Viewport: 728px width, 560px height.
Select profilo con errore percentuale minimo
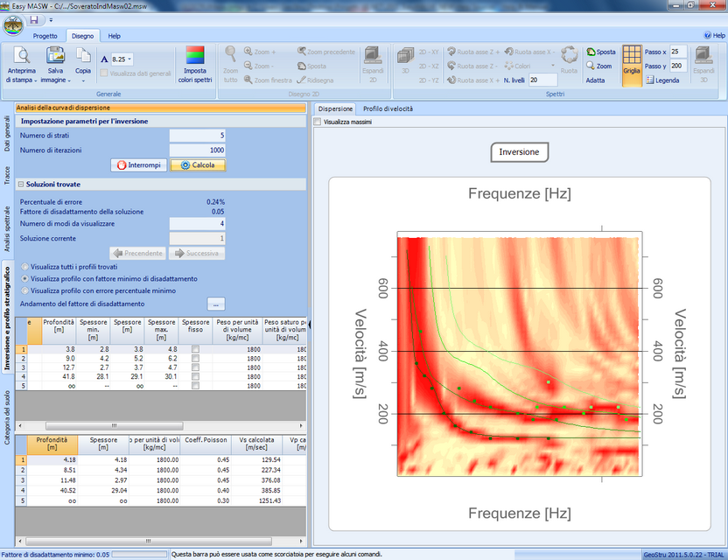[x=25, y=289]
